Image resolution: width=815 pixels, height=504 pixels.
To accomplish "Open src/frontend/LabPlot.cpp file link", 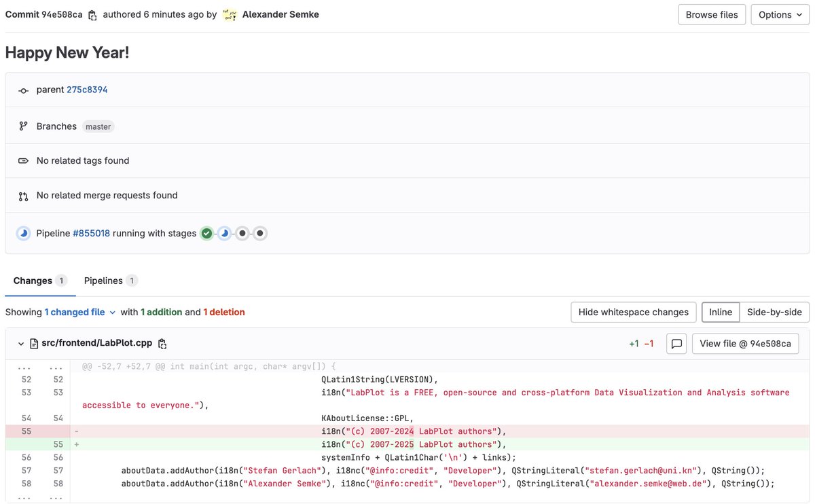I will pos(97,344).
